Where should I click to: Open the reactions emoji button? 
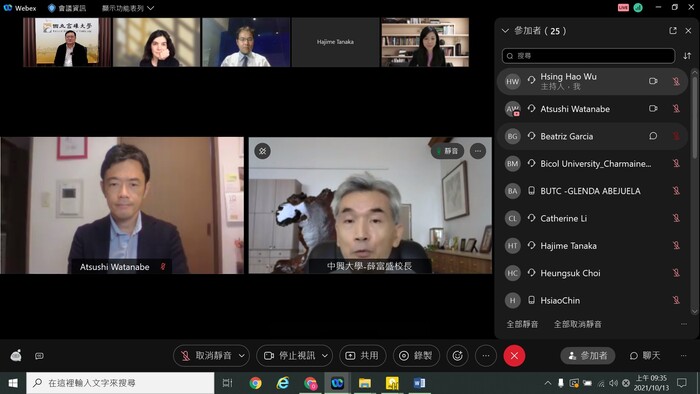(457, 356)
